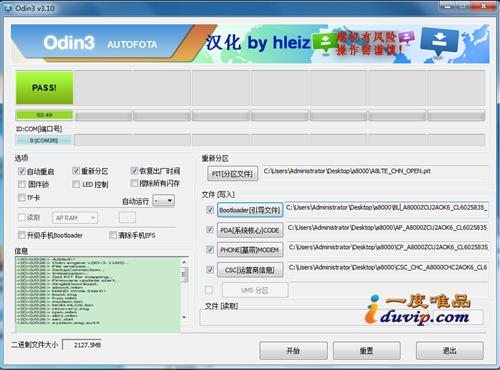
Task: Check the 擦除所有闪存 option
Action: (x=134, y=183)
